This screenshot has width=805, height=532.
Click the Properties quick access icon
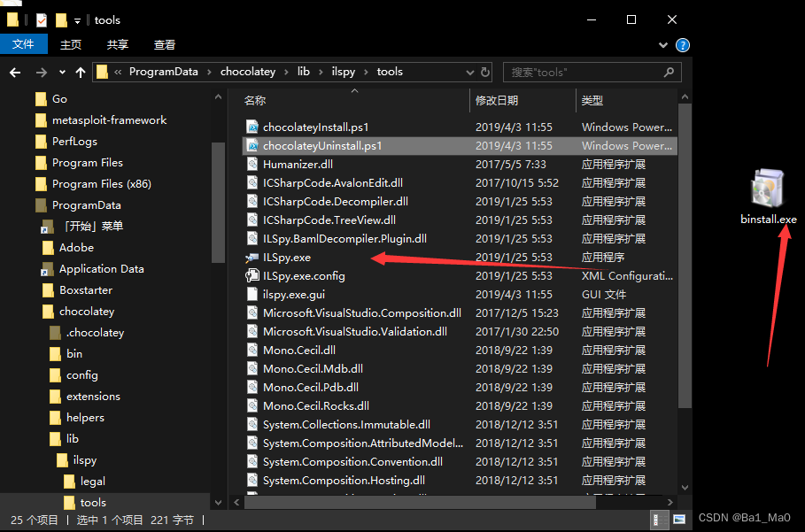[x=42, y=20]
